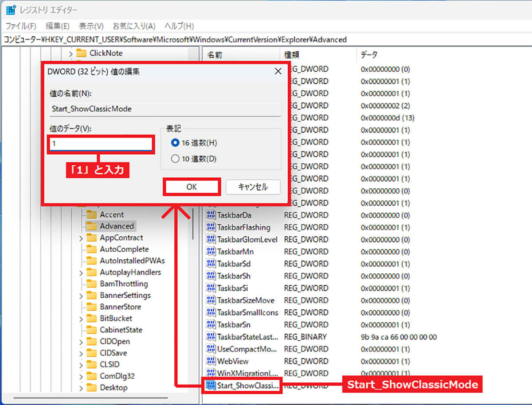Select the 16進数 (hexadecimal) radio button

click(175, 143)
